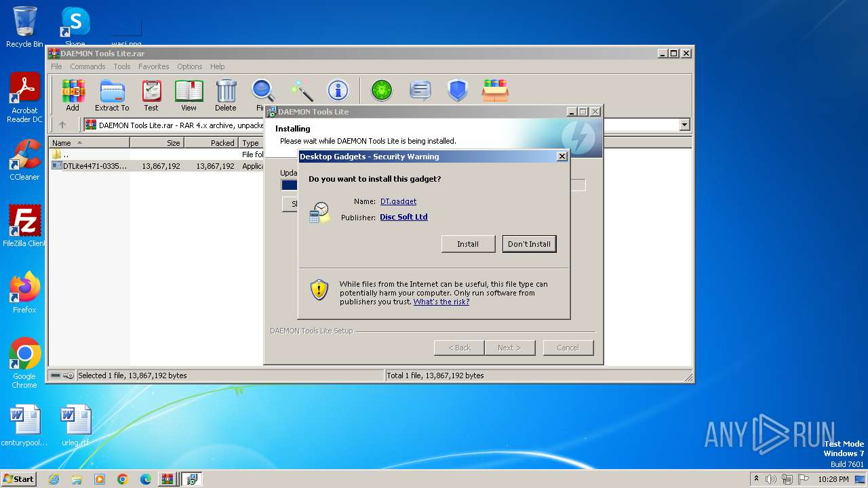Open the Google Chrome desktop shortcut

pos(24,363)
